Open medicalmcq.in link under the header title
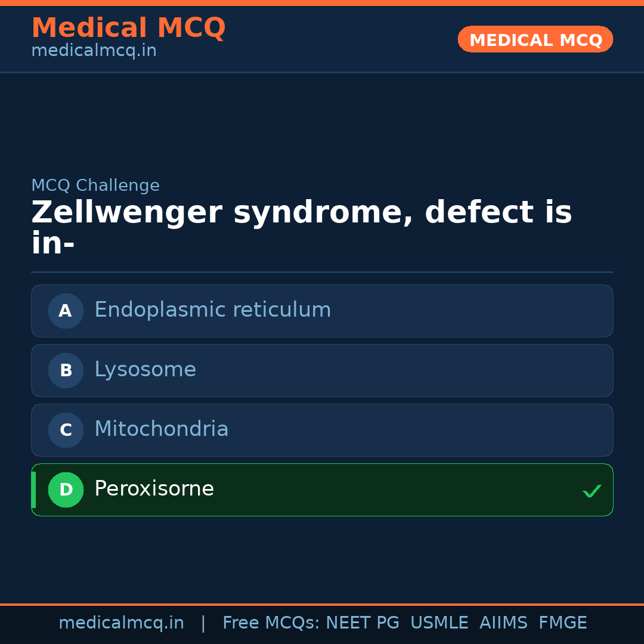Viewport: 644px width, 644px height. [x=94, y=51]
